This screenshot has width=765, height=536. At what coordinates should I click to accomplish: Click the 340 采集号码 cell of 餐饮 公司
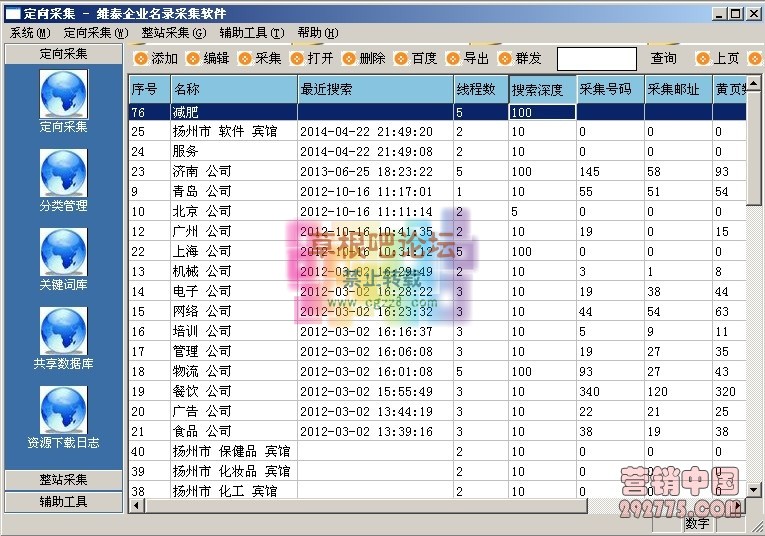point(611,392)
